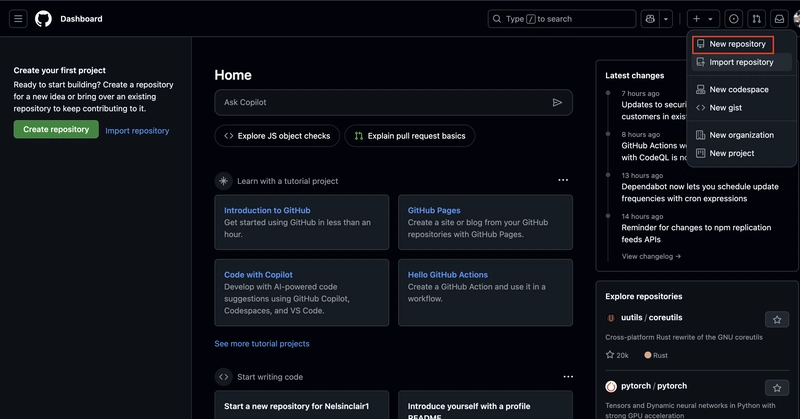The height and width of the screenshot is (419, 800).
Task: Open Import repository link in sidebar
Action: [137, 131]
